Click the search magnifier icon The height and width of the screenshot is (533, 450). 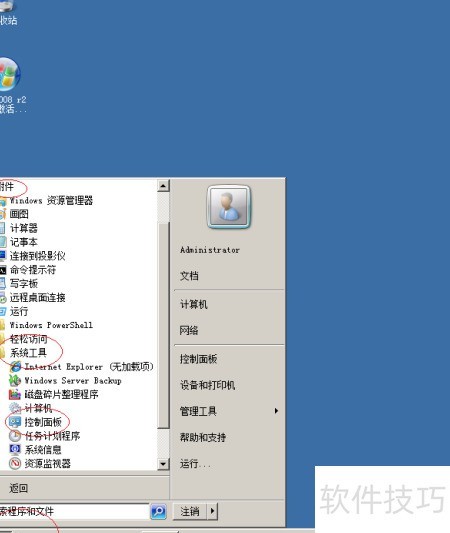[x=158, y=511]
